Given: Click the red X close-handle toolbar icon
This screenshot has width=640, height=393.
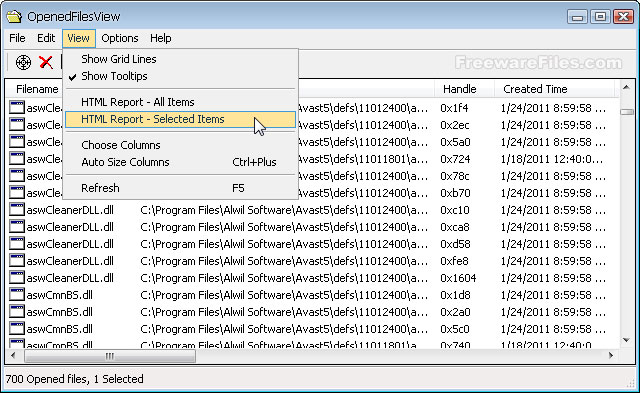Looking at the screenshot, I should [46, 62].
